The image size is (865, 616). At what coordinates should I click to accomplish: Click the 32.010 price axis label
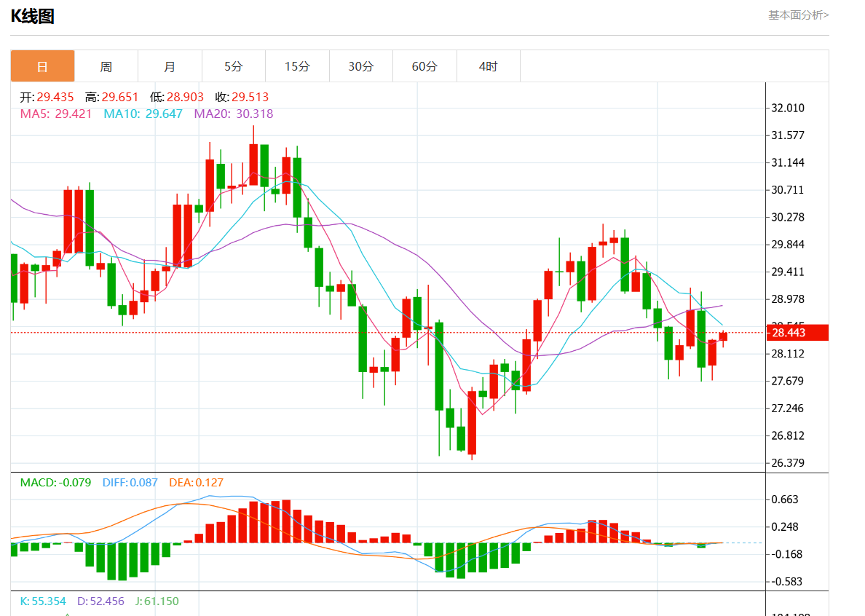tap(788, 108)
